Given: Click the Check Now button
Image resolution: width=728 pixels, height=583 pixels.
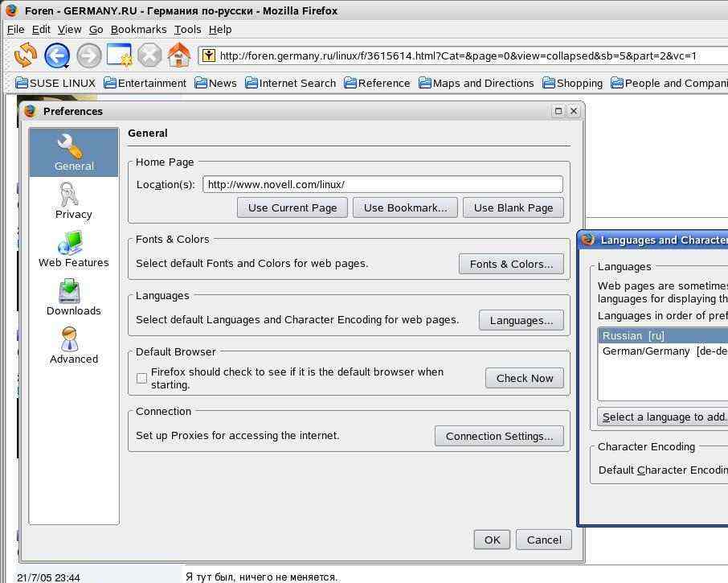Looking at the screenshot, I should coord(525,378).
